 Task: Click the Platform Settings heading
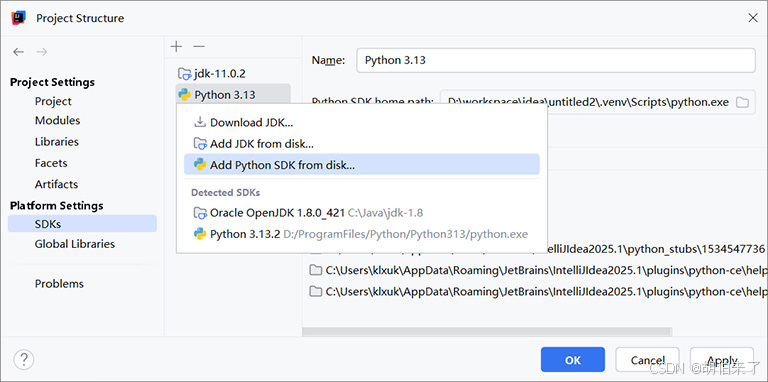57,205
